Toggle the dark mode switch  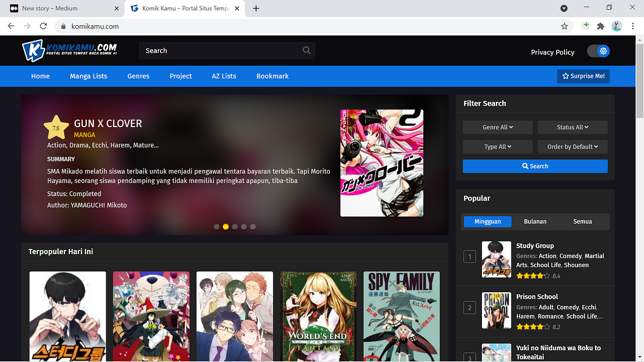tap(598, 51)
